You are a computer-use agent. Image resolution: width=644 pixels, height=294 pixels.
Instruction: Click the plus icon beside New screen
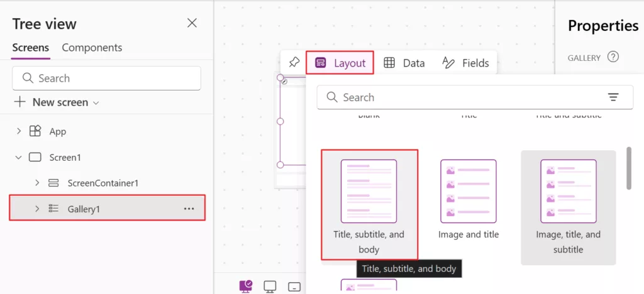coord(19,102)
